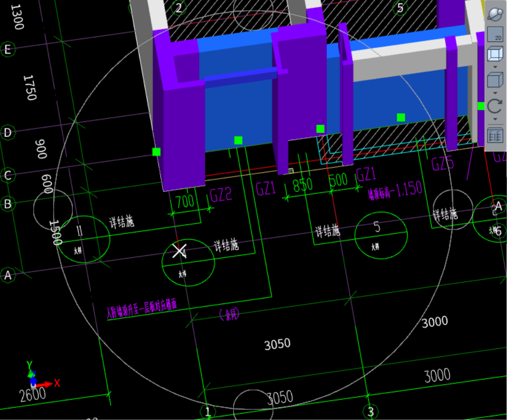This screenshot has width=507, height=420.
Task: Click detail callout circle numbered 11
Action: (x=84, y=239)
